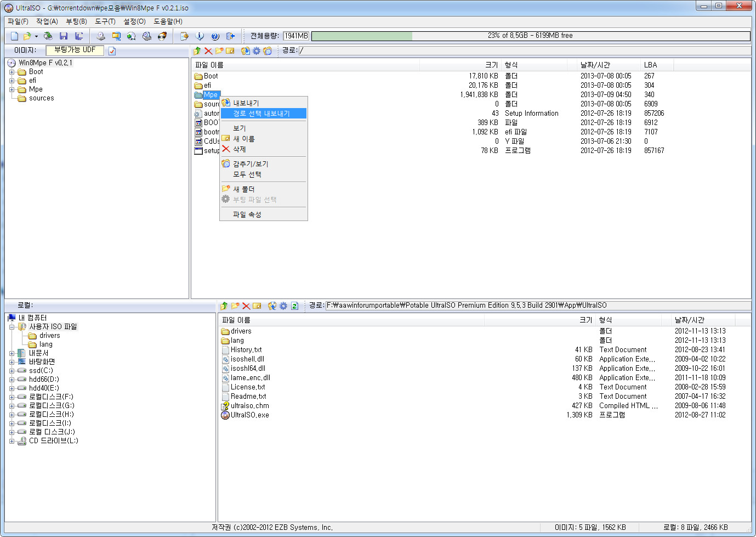The width and height of the screenshot is (756, 537).
Task: Go up a folder in local pane
Action: 224,306
